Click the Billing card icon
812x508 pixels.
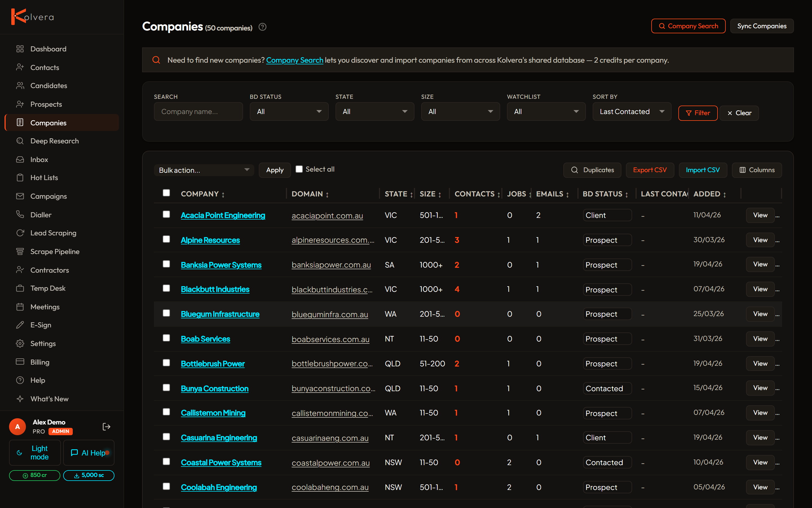click(20, 362)
